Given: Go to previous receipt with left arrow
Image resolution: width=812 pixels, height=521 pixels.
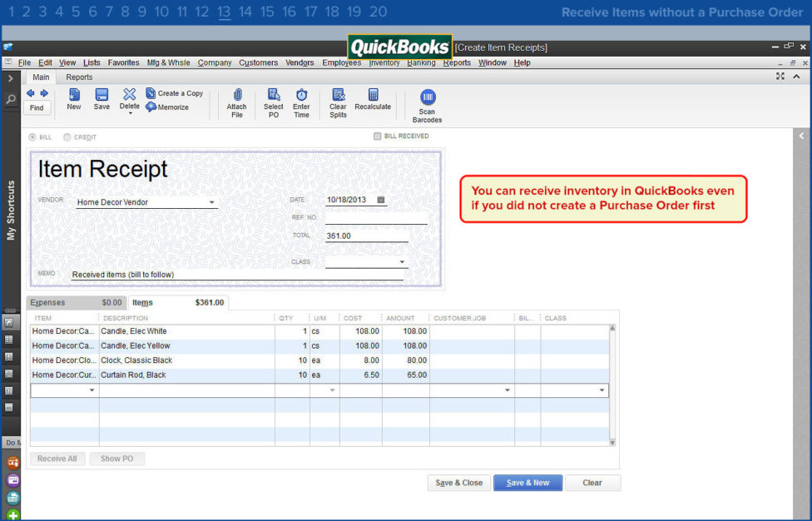Looking at the screenshot, I should [31, 93].
